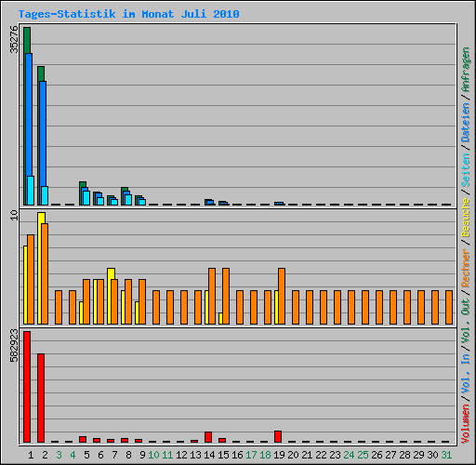Click the y-axis value 582923
Viewport: 476px width, 465px height.
point(14,346)
